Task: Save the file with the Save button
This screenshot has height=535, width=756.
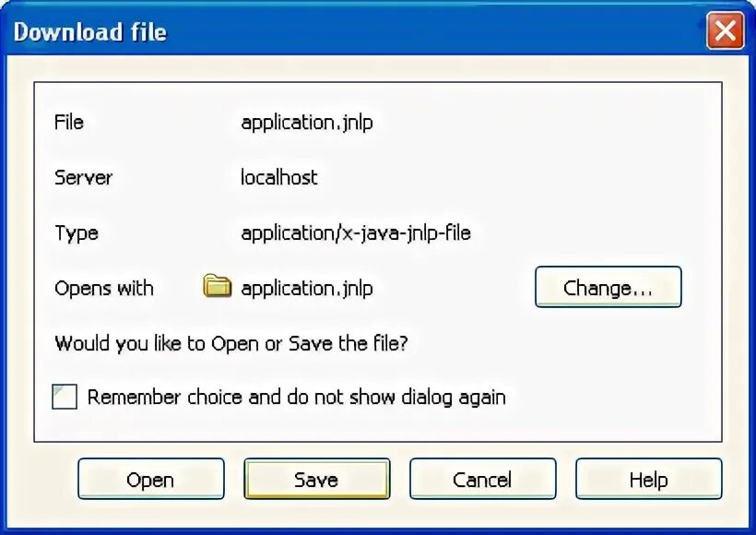Action: pos(316,480)
